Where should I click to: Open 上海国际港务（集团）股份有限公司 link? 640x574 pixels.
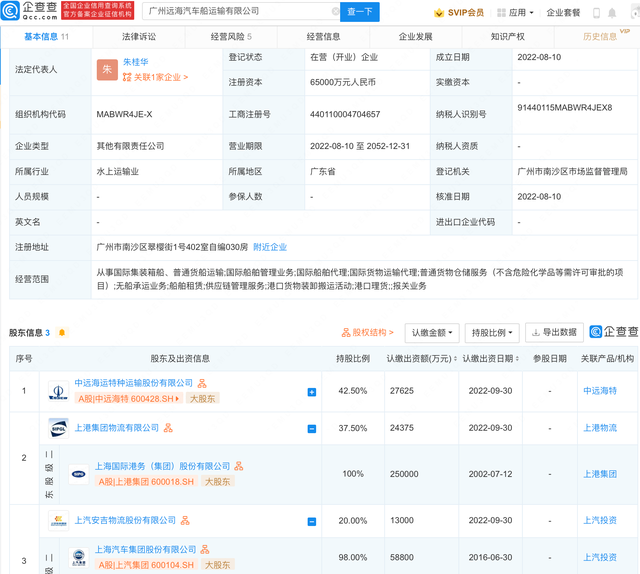(162, 466)
